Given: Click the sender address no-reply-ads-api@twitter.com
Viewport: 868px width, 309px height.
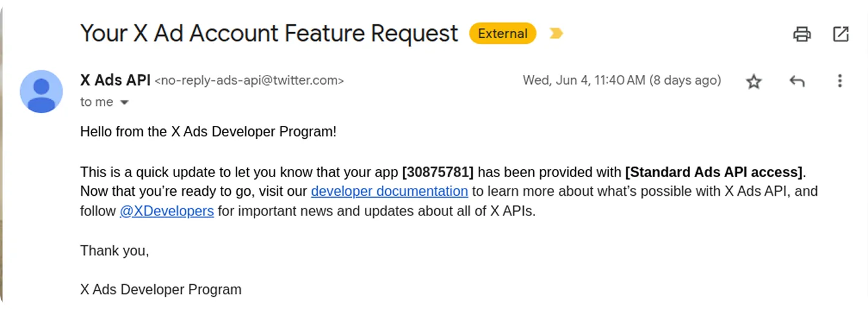Looking at the screenshot, I should 250,80.
